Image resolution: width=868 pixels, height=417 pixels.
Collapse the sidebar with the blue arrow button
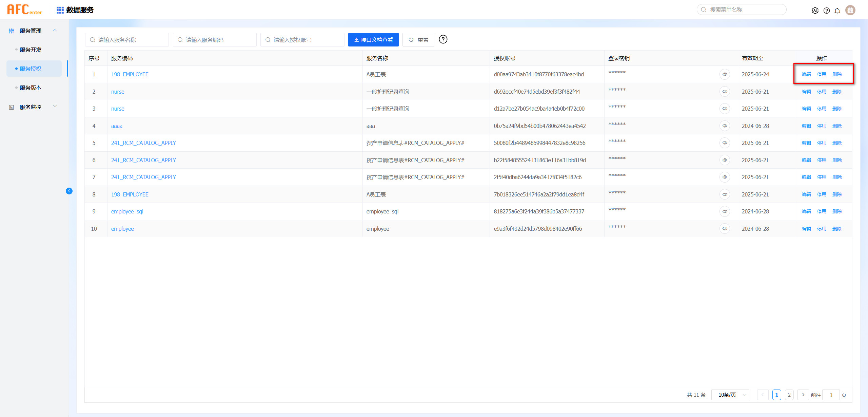click(69, 191)
